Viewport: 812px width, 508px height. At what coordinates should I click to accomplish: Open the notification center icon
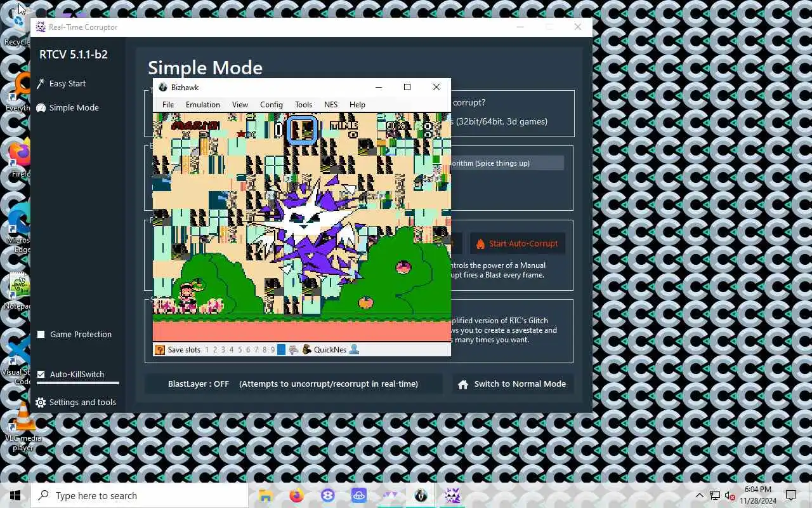791,495
